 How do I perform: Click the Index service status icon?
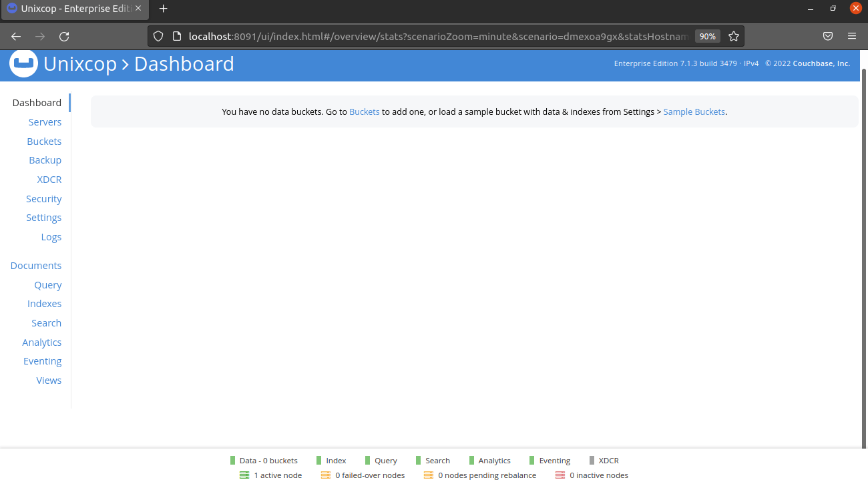319,461
